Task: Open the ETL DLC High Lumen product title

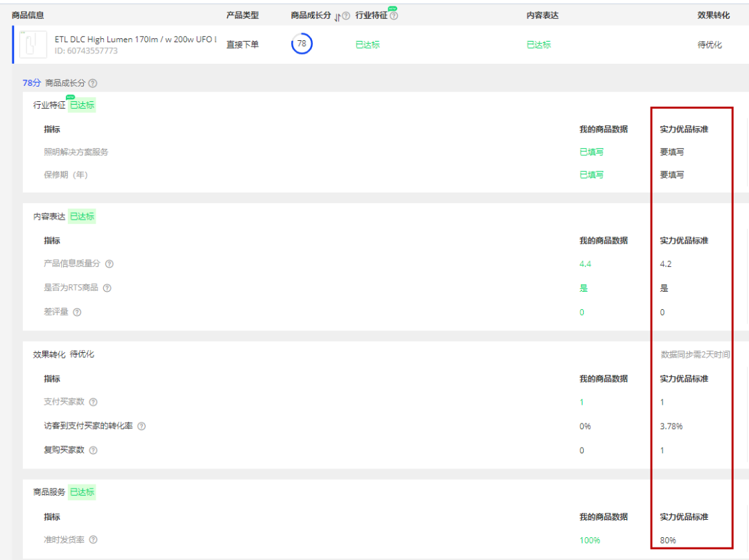Action: click(x=135, y=40)
